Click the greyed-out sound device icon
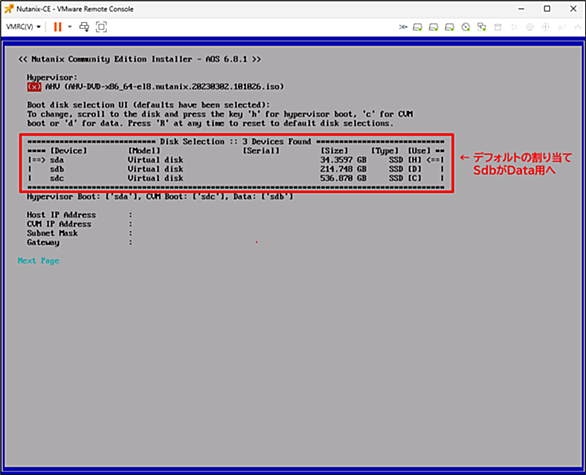The height and width of the screenshot is (475, 586). pos(514,27)
